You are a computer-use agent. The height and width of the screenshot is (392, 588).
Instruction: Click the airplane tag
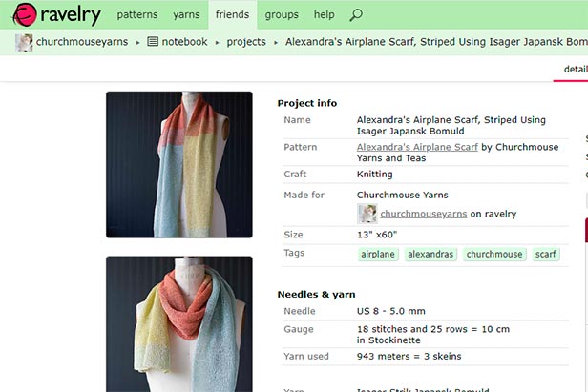[x=378, y=254]
